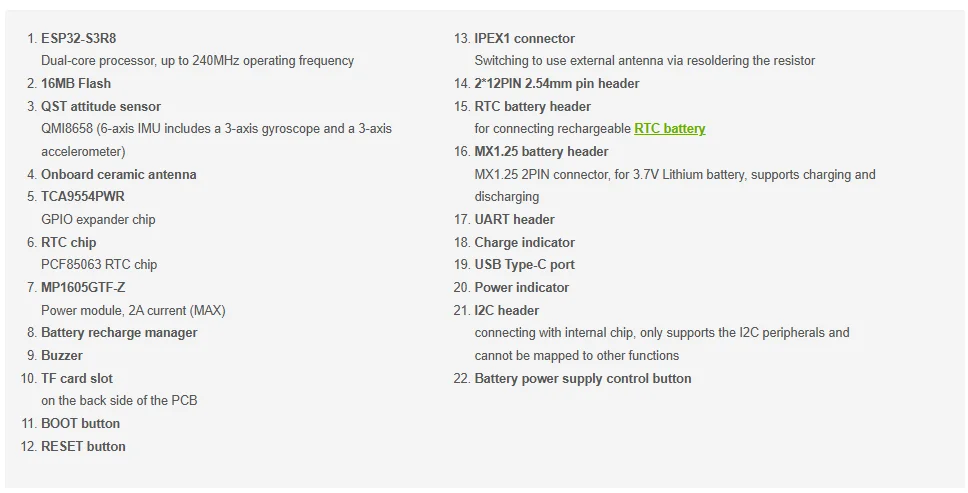968x493 pixels.
Task: Select the USB Type-C port item
Action: (x=524, y=264)
